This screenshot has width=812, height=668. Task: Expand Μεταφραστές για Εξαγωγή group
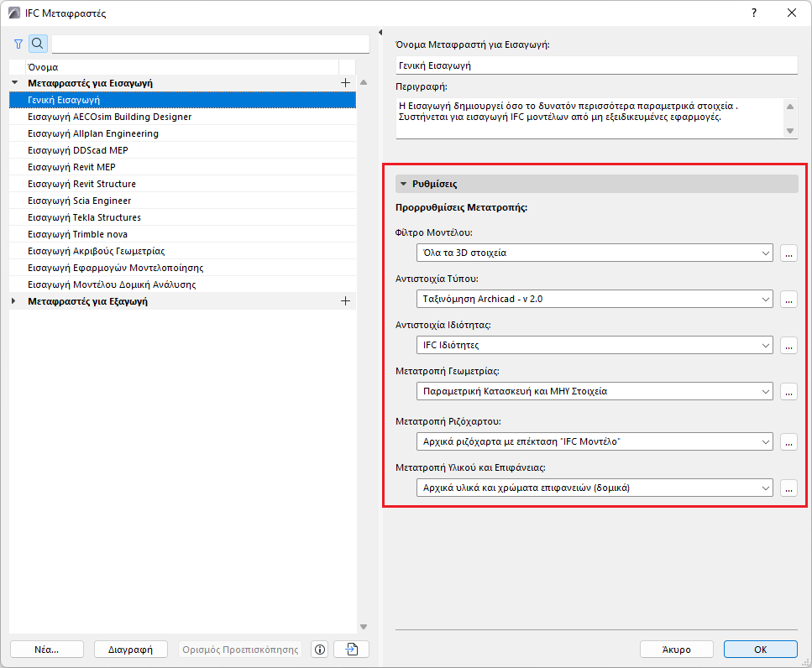point(14,301)
